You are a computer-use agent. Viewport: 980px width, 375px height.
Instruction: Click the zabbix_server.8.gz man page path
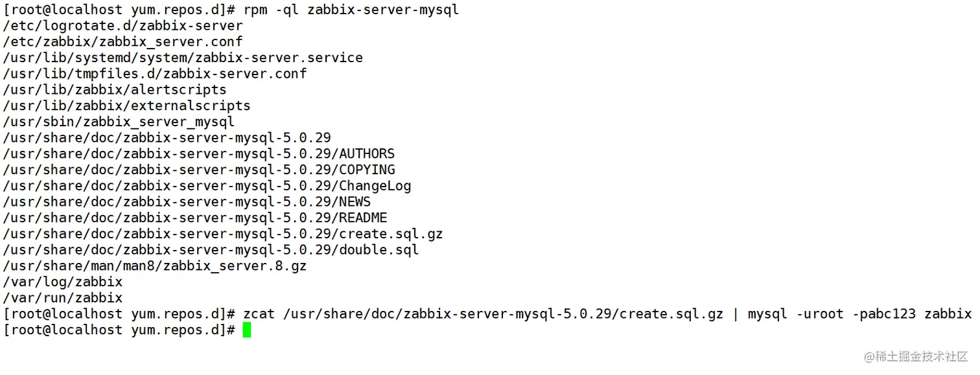point(155,266)
